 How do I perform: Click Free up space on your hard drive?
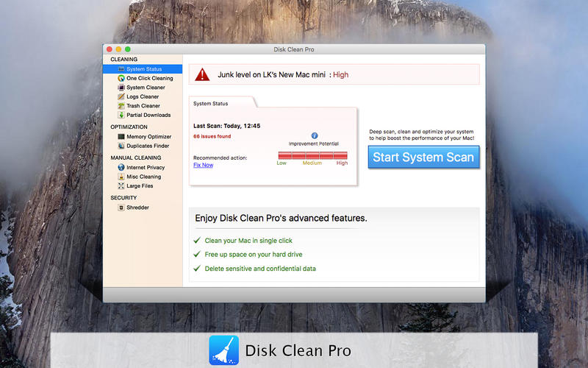[x=254, y=254]
